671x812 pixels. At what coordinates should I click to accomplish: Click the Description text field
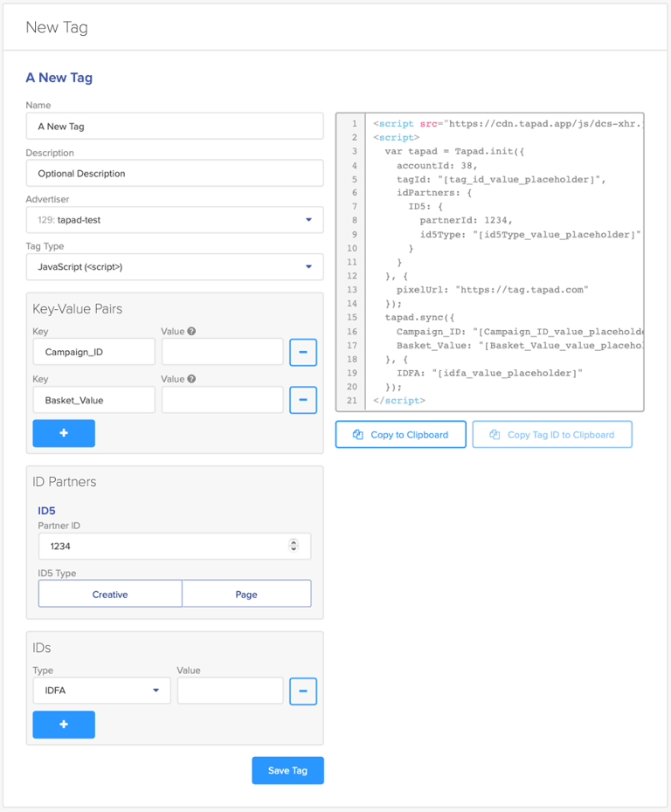click(175, 173)
